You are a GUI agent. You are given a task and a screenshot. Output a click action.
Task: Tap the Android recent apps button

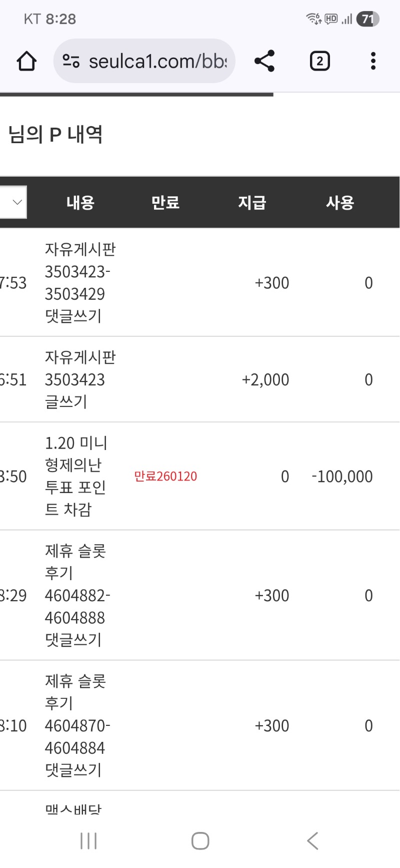pos(88,841)
